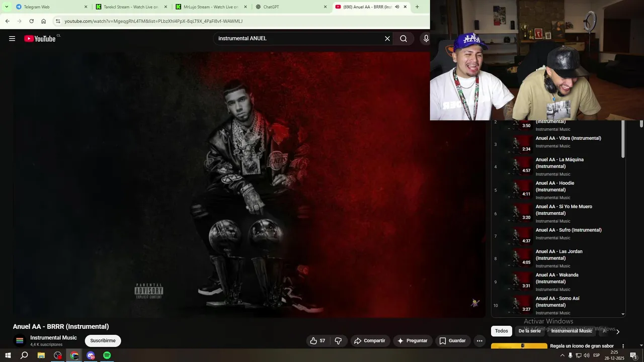644x362 pixels.
Task: Open the taskbar clock 2:25 calendar
Action: click(x=614, y=355)
